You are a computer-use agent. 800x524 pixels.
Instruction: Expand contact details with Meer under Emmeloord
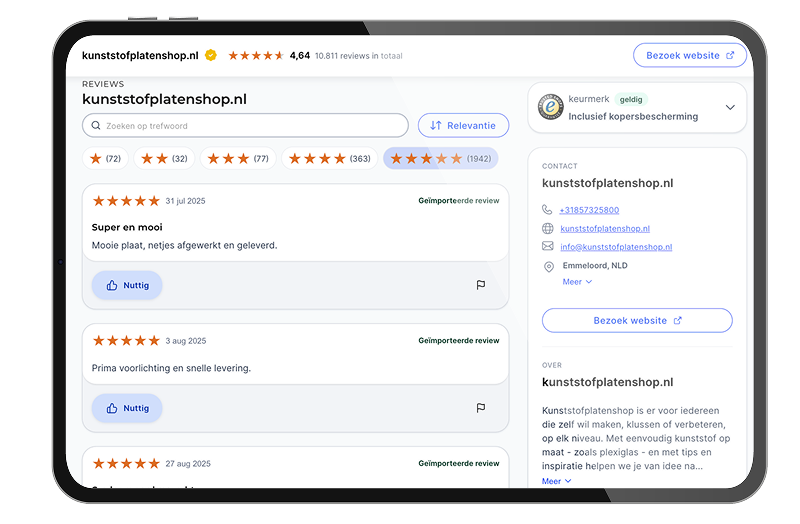577,282
